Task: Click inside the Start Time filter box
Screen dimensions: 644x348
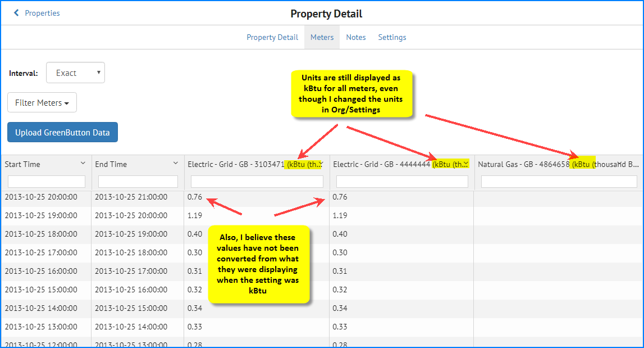Action: 46,181
